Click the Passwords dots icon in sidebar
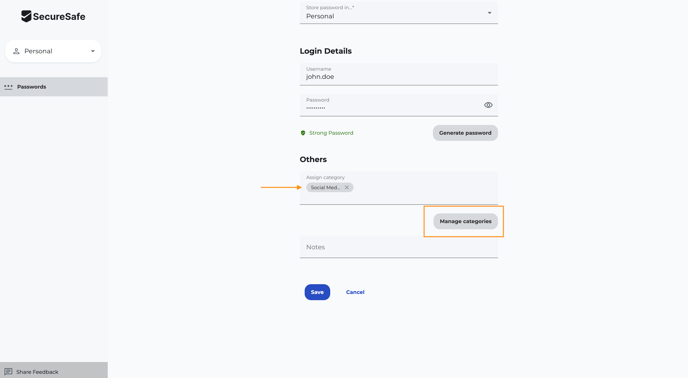688x378 pixels. click(8, 87)
